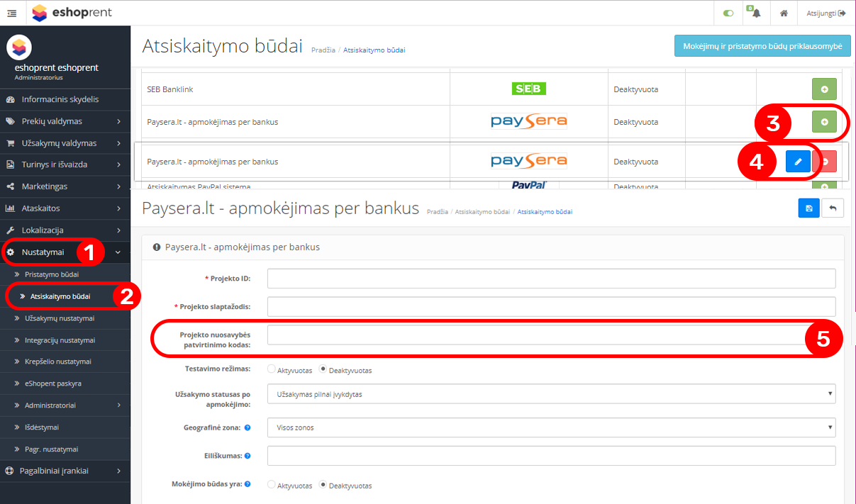Set Testavimo režimas to Deaktyvuotas
Image resolution: width=856 pixels, height=504 pixels.
(x=323, y=369)
